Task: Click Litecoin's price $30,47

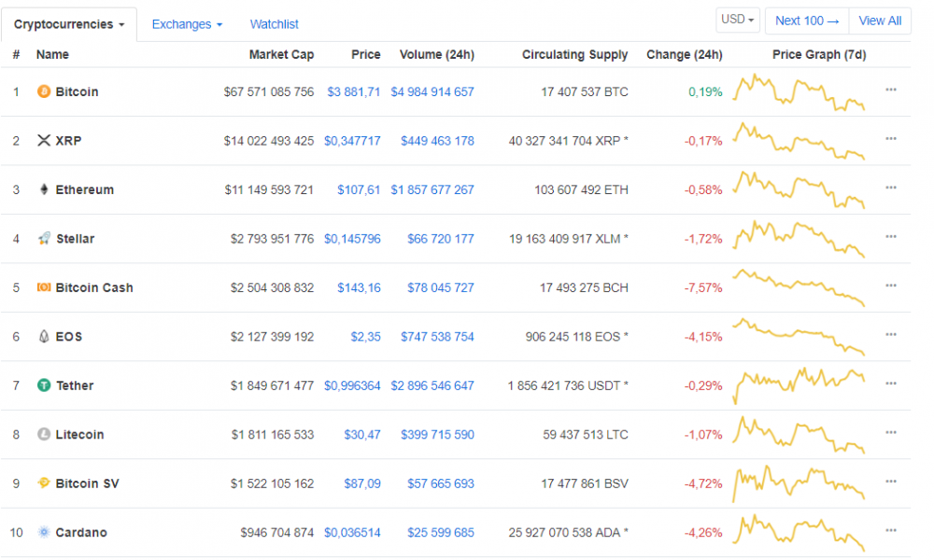Action: click(362, 434)
